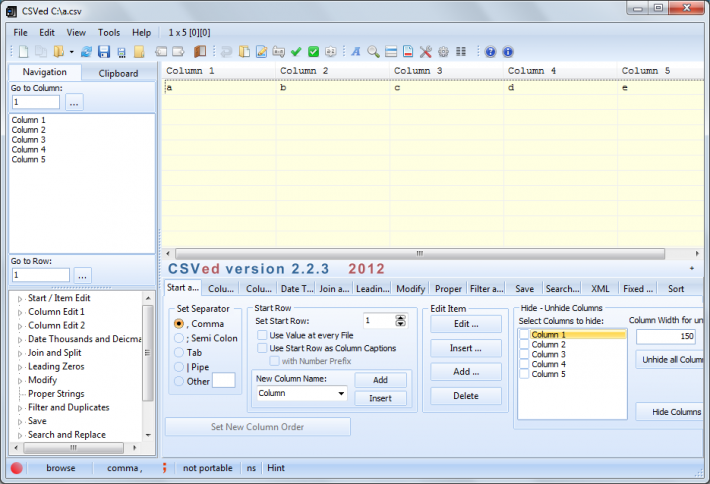
Task: Click the Go to Column input field
Action: coord(36,102)
